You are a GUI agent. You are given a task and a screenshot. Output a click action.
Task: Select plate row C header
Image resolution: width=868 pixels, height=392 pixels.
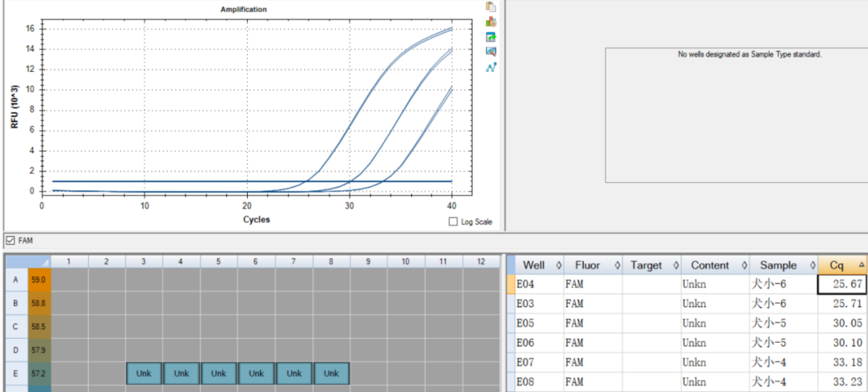coord(16,327)
